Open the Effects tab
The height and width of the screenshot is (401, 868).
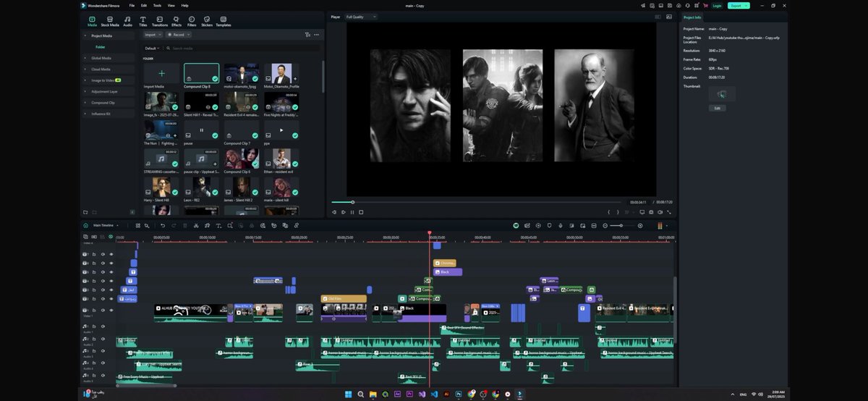176,22
